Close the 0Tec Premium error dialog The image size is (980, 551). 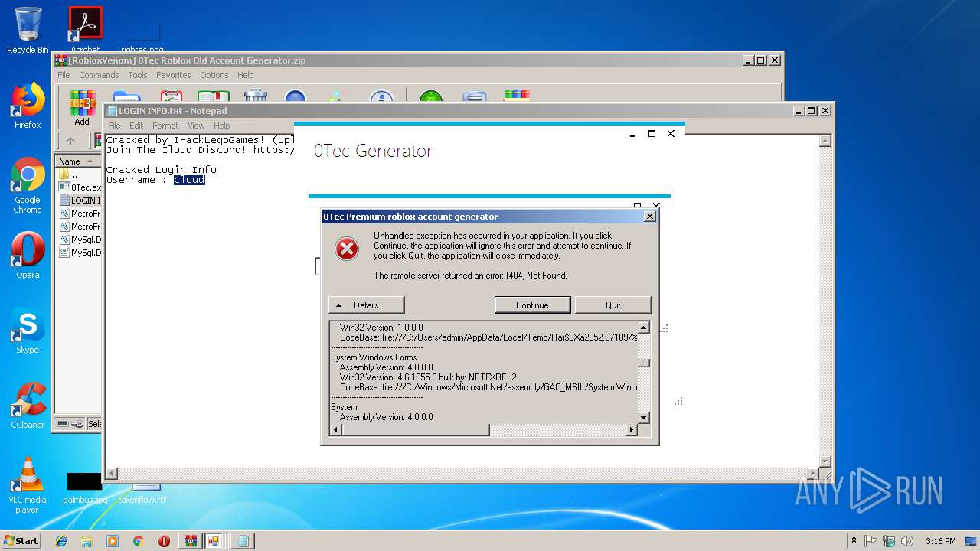650,217
